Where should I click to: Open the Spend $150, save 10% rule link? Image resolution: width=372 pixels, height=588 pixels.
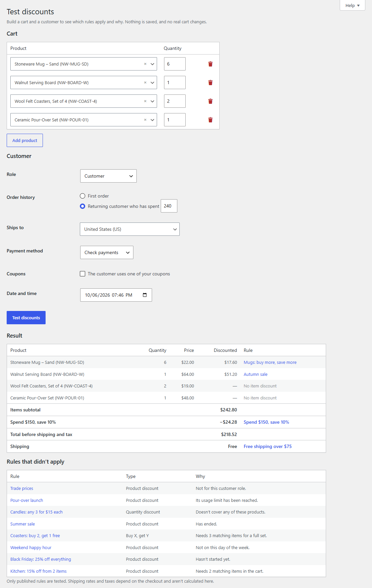267,422
